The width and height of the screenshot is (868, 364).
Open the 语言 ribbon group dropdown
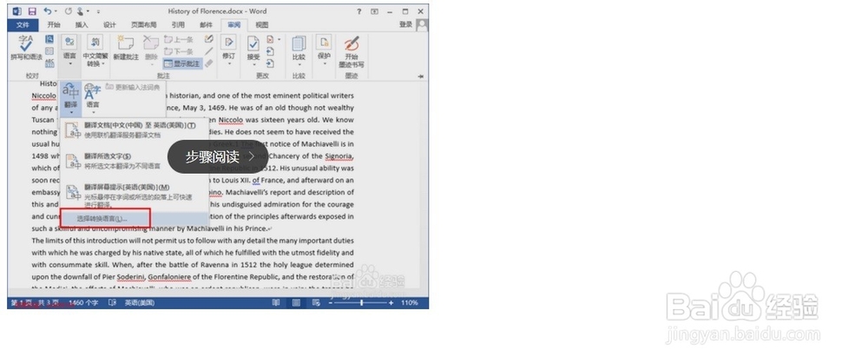pyautogui.click(x=69, y=50)
